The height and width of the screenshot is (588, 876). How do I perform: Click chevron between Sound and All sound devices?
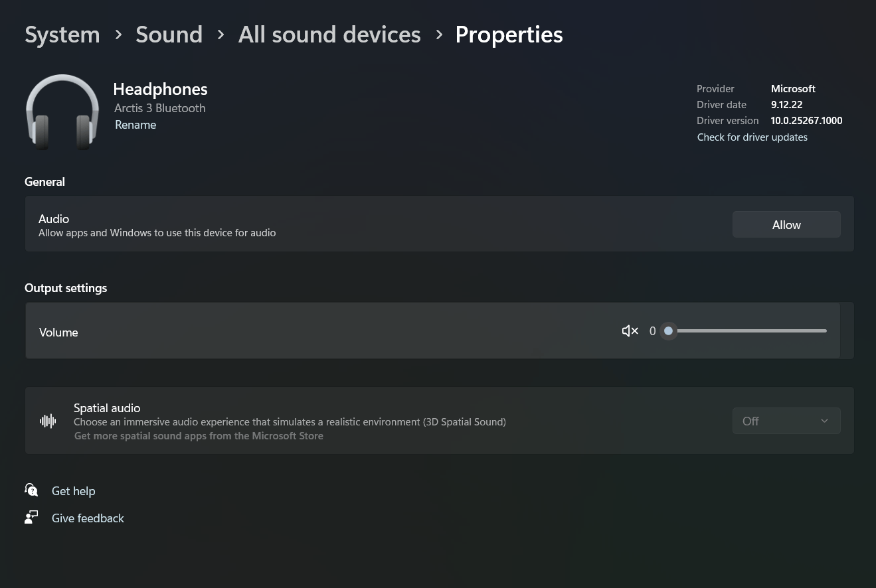tap(220, 35)
